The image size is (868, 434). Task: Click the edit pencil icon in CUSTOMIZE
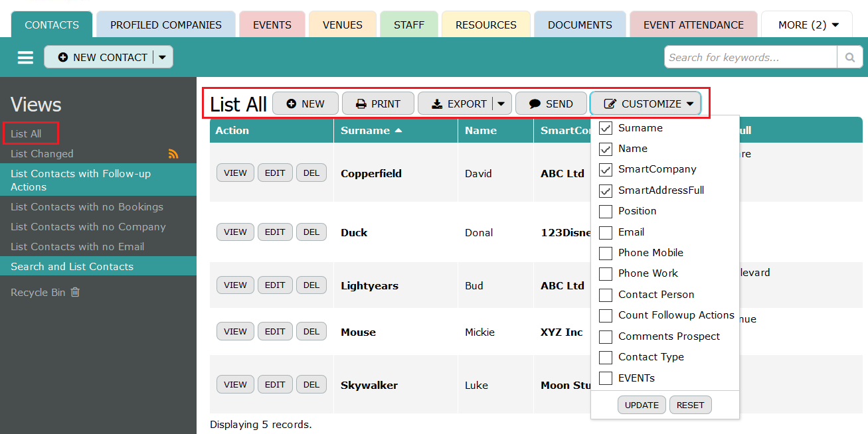[x=610, y=104]
